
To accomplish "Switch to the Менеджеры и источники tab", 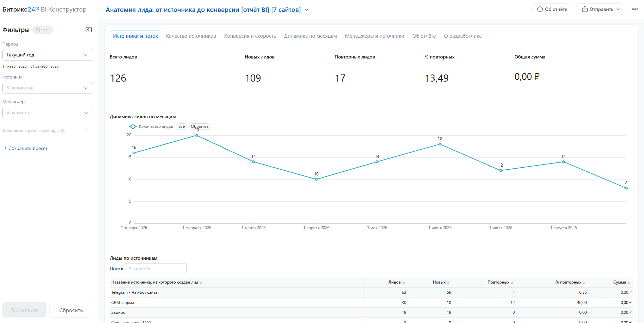I will [374, 36].
